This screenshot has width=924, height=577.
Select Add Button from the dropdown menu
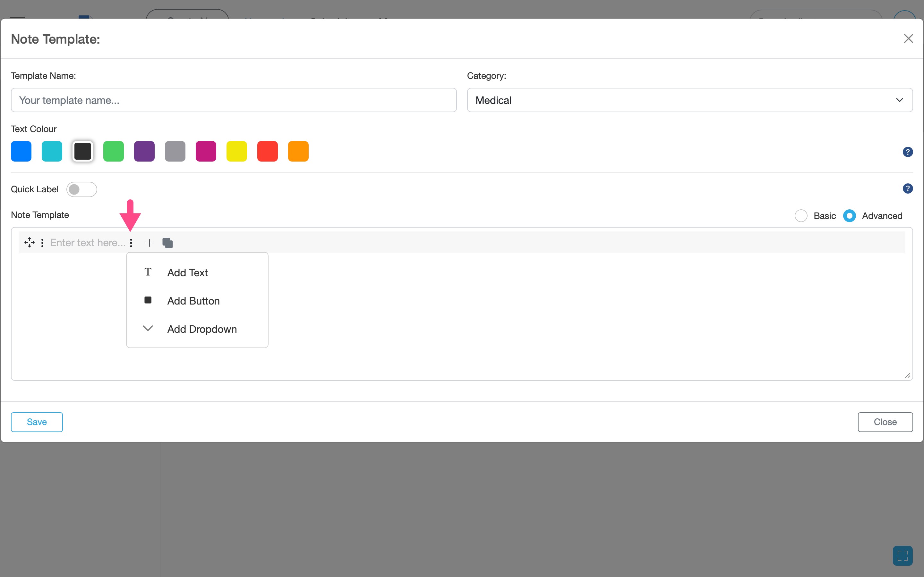pyautogui.click(x=193, y=301)
